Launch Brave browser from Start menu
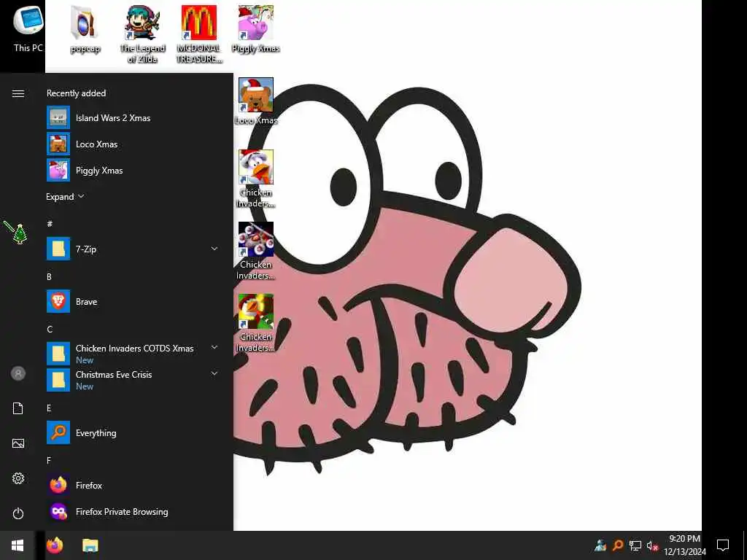Screen dimensions: 747x560 [133, 301]
